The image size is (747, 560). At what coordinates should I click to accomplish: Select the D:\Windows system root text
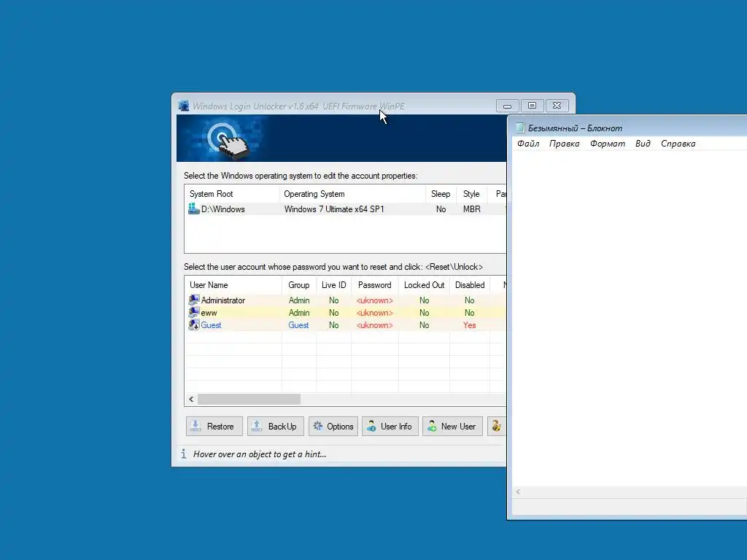pyautogui.click(x=223, y=209)
